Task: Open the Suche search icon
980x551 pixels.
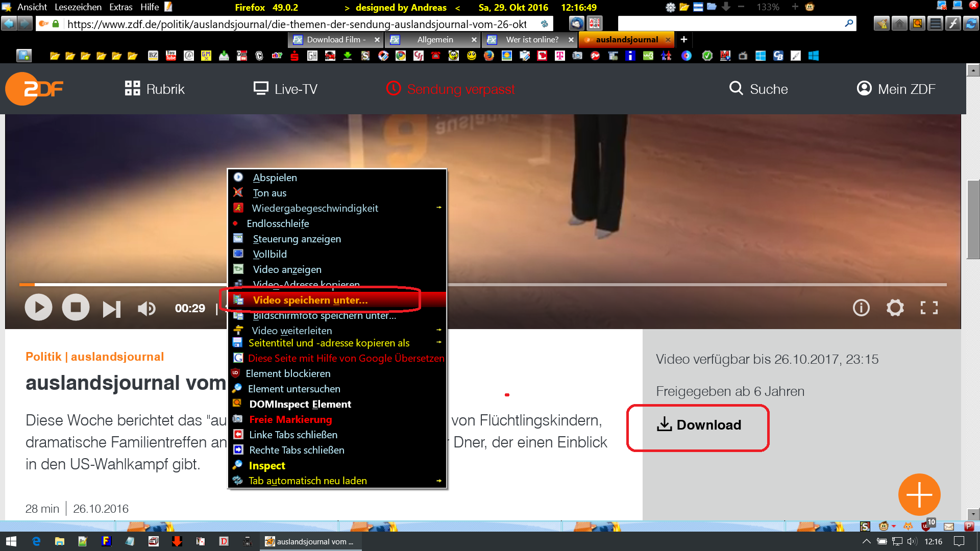Action: click(x=736, y=89)
